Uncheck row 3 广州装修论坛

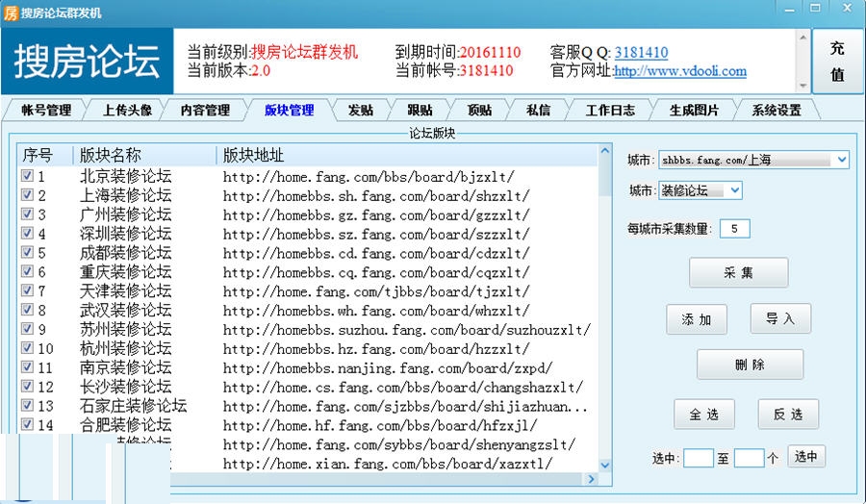(27, 214)
